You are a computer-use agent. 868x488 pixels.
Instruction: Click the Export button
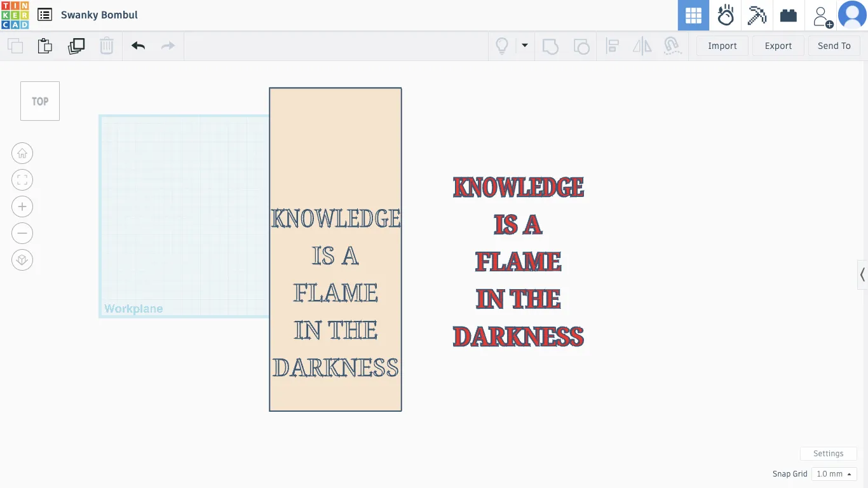pyautogui.click(x=778, y=46)
